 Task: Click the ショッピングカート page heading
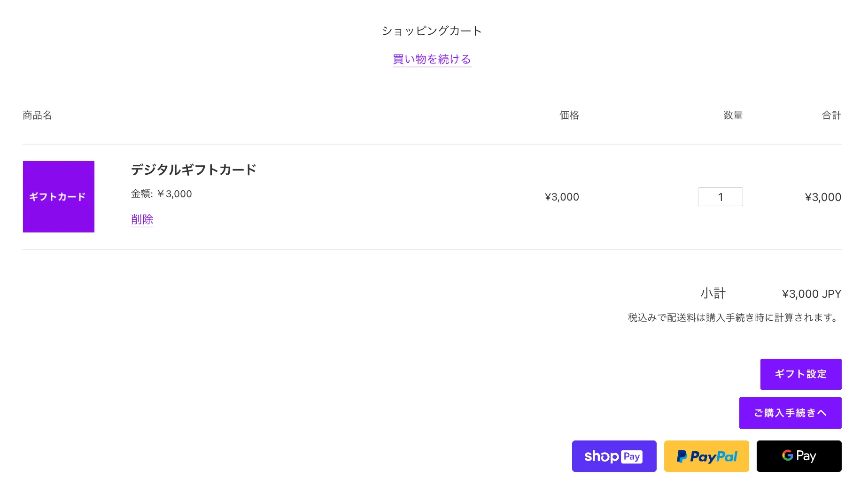pyautogui.click(x=432, y=31)
